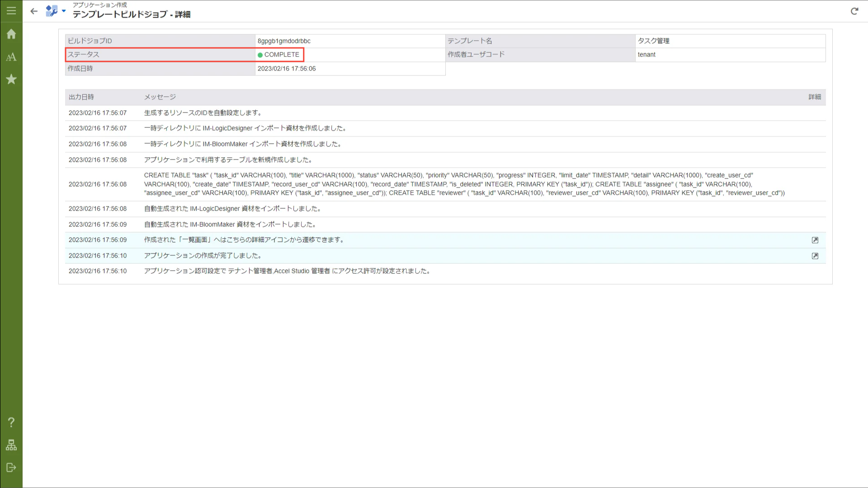This screenshot has height=488, width=868.
Task: Click the テンプレートビルドジョブ - 詳細 page title
Action: (x=132, y=14)
